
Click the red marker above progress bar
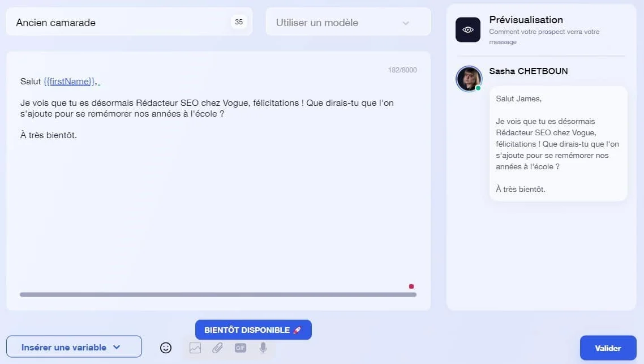(x=411, y=286)
